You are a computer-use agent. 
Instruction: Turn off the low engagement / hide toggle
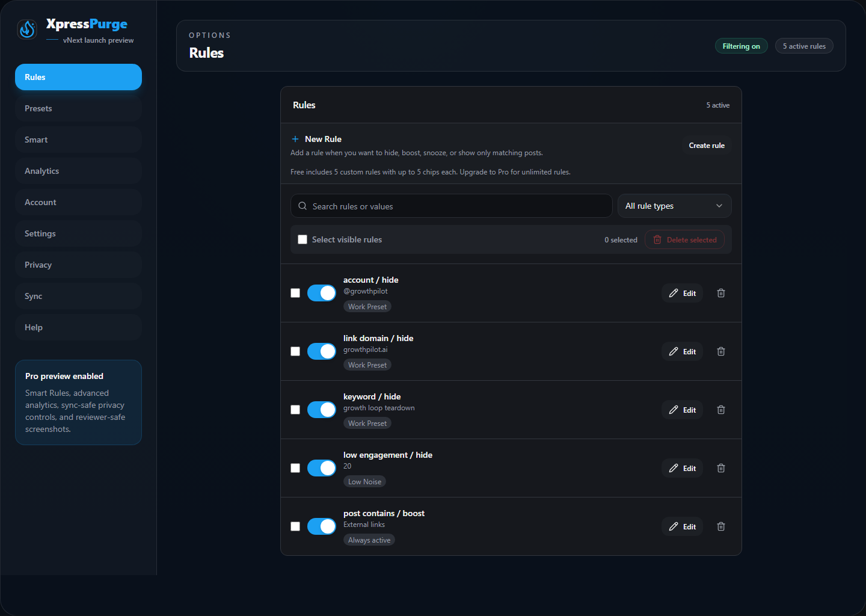point(322,468)
